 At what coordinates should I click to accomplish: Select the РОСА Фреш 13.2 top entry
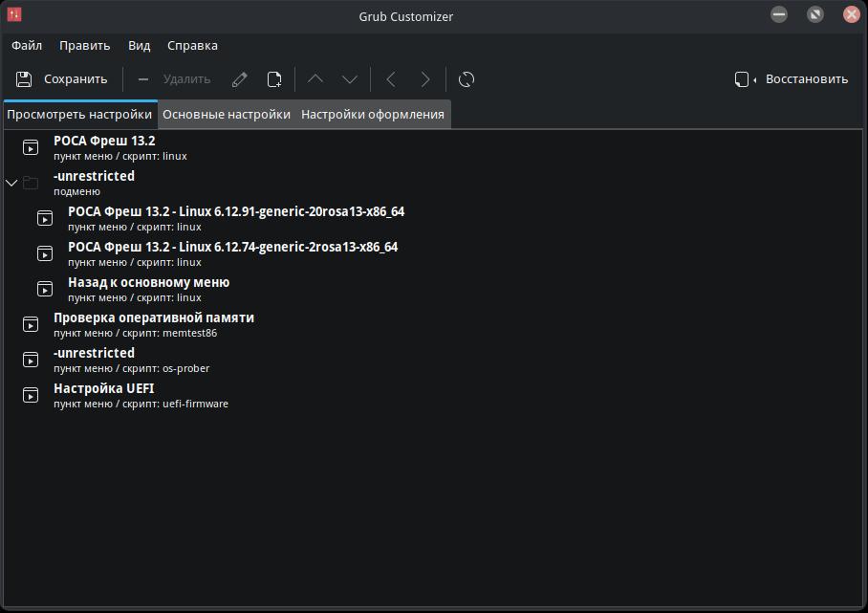coord(433,148)
